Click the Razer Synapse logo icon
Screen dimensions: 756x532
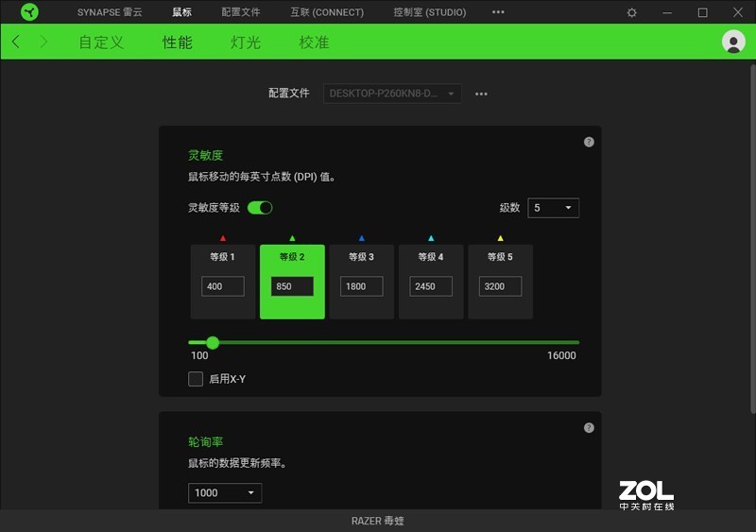point(29,12)
